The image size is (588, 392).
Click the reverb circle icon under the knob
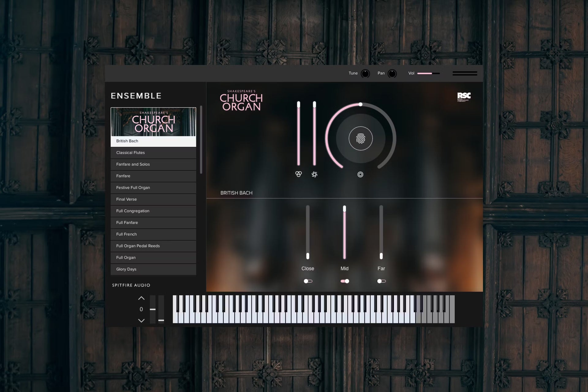tap(360, 175)
